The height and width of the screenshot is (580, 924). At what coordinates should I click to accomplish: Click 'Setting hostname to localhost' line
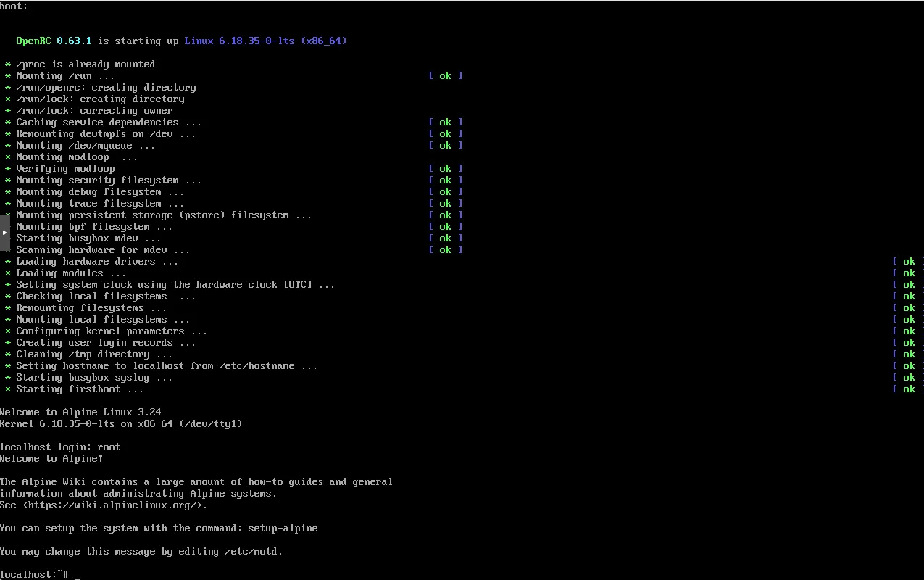pyautogui.click(x=167, y=365)
